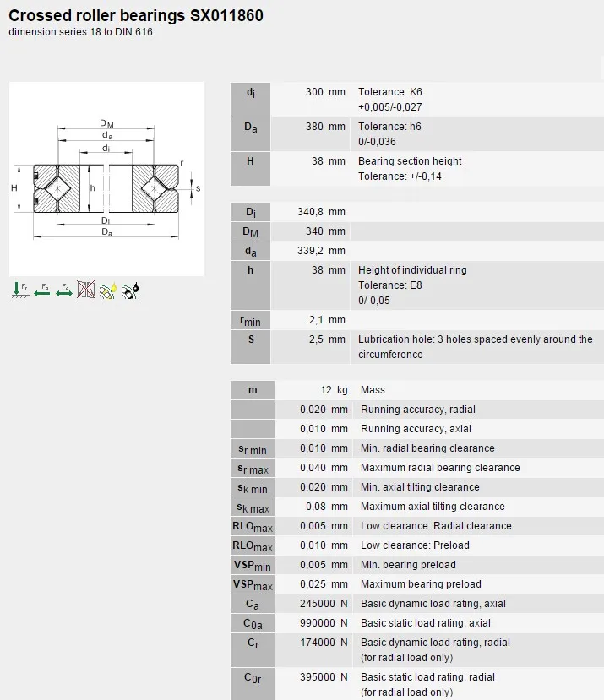This screenshot has width=604, height=700.
Task: Select the Ca row label
Action: pos(253,604)
